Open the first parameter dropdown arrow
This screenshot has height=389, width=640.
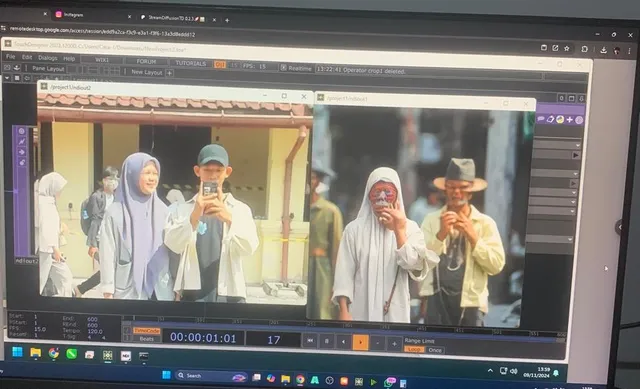pyautogui.click(x=578, y=145)
